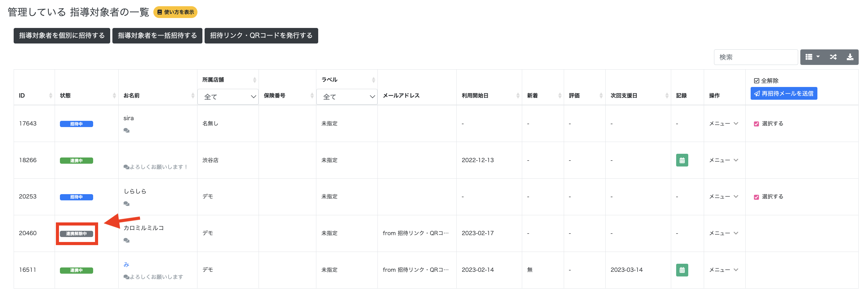868x292 pixels.
Task: Click the download export icon
Action: pyautogui.click(x=850, y=57)
